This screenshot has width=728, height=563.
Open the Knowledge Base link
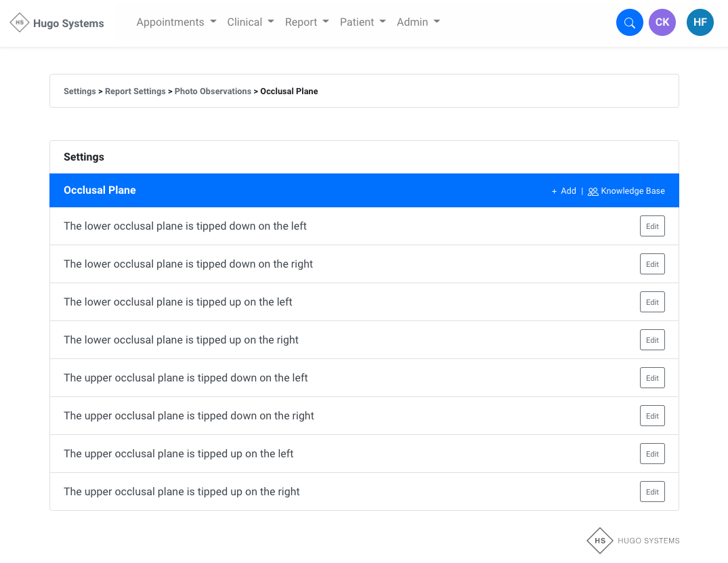(x=626, y=191)
